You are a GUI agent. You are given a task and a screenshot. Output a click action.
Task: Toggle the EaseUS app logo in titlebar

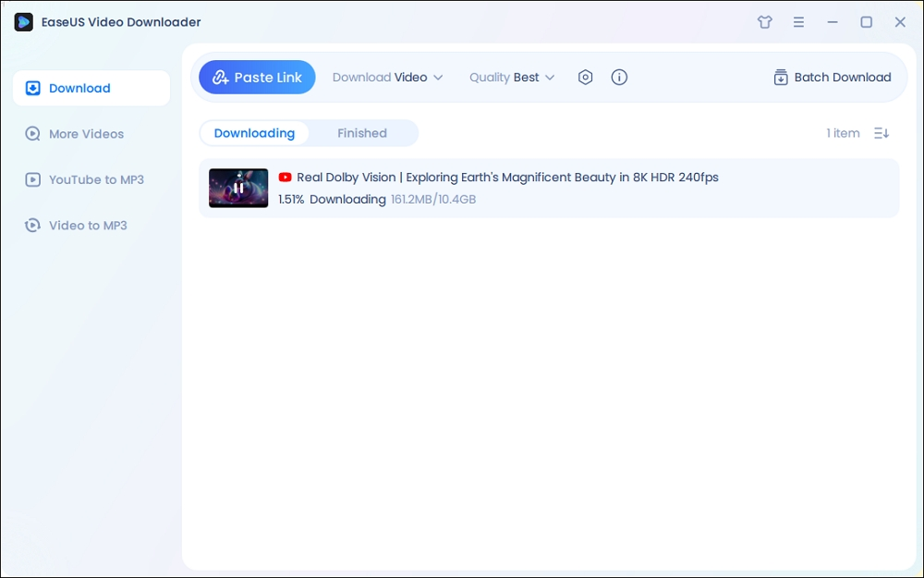coord(23,21)
